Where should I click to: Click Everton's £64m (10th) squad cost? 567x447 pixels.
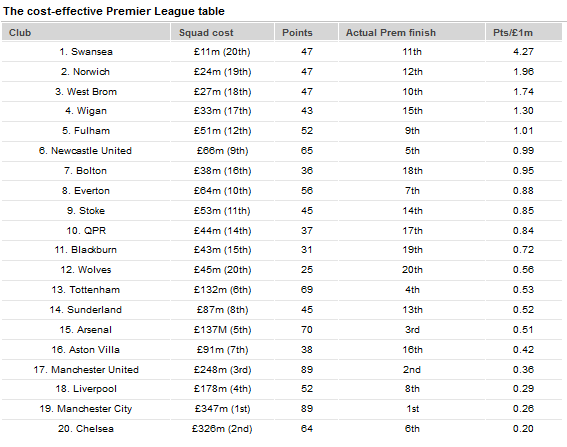pyautogui.click(x=222, y=191)
